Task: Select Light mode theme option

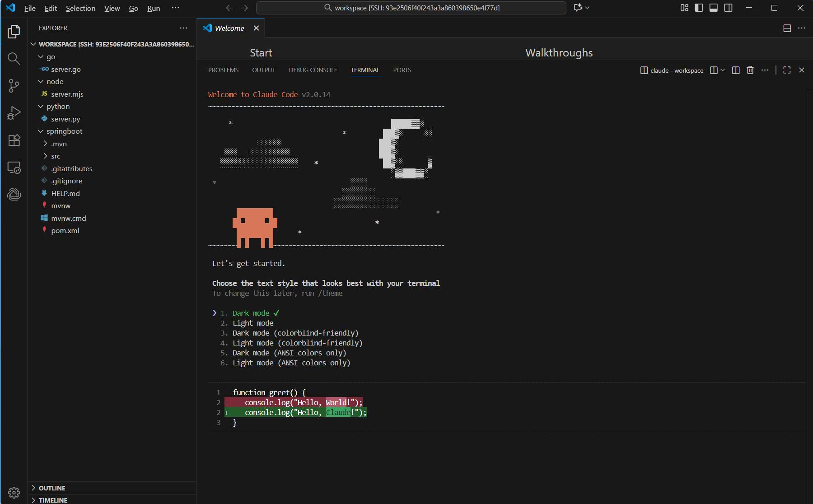Action: (252, 323)
